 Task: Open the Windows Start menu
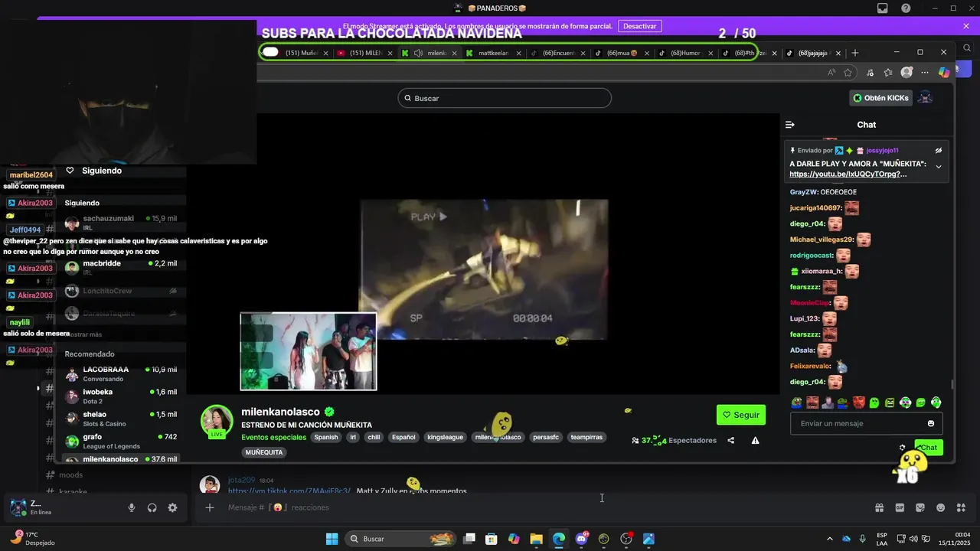pos(332,539)
